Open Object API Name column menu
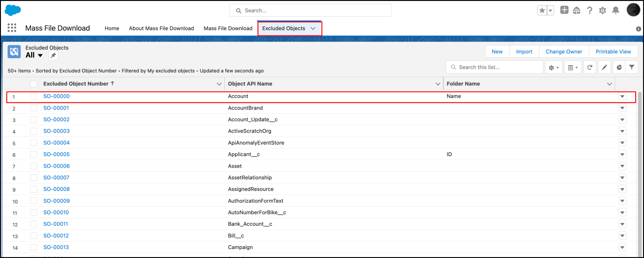 (x=438, y=84)
